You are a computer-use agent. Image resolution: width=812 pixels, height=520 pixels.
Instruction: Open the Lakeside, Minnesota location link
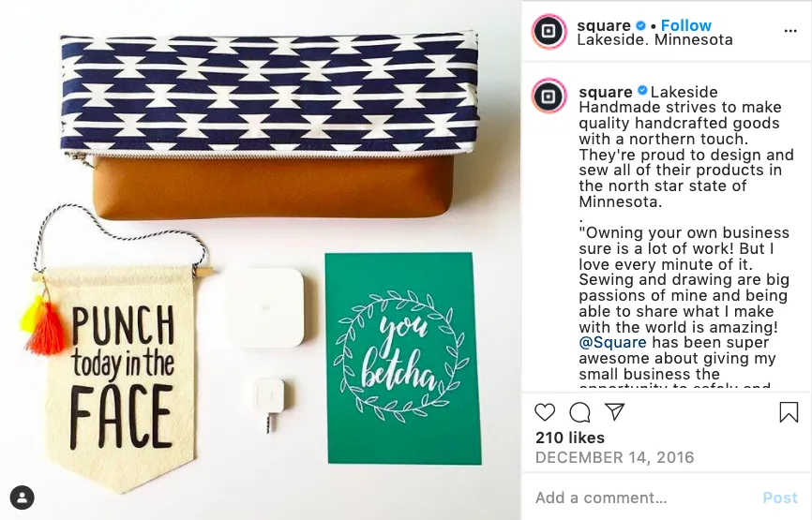click(654, 40)
